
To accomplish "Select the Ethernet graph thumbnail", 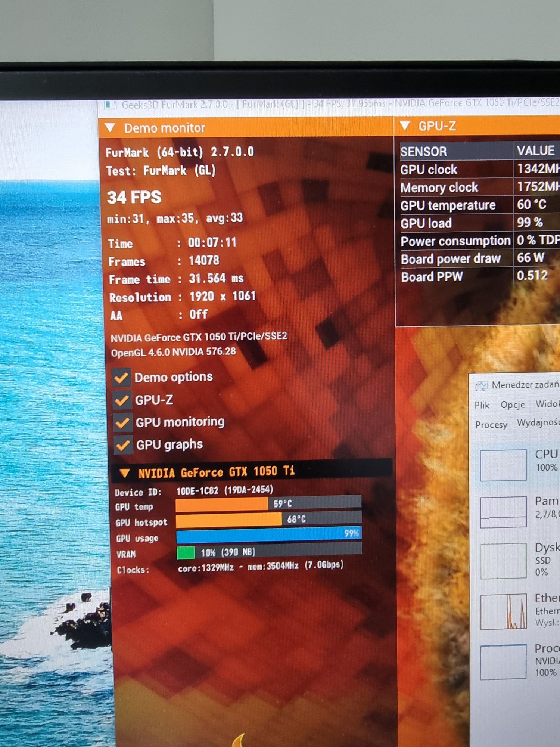I will tap(503, 611).
